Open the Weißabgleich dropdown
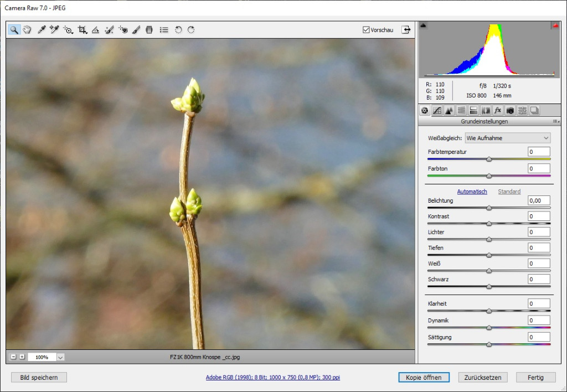This screenshot has height=392, width=567. [x=507, y=137]
